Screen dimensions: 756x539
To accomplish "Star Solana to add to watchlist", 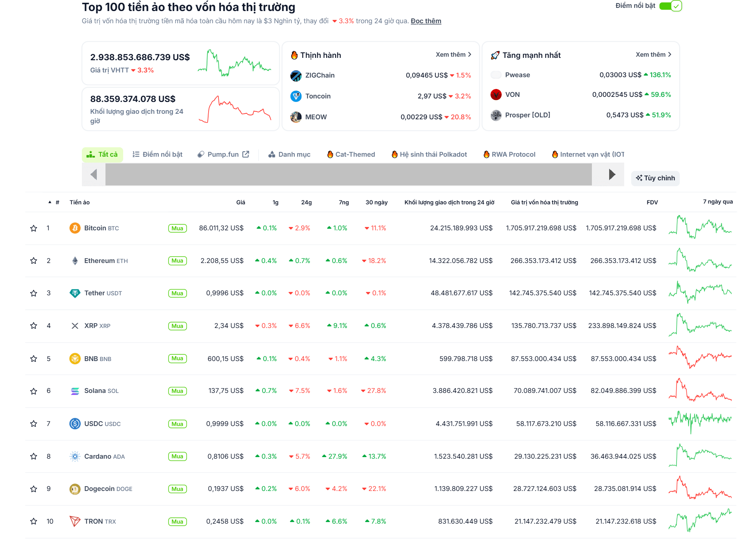I will (34, 391).
